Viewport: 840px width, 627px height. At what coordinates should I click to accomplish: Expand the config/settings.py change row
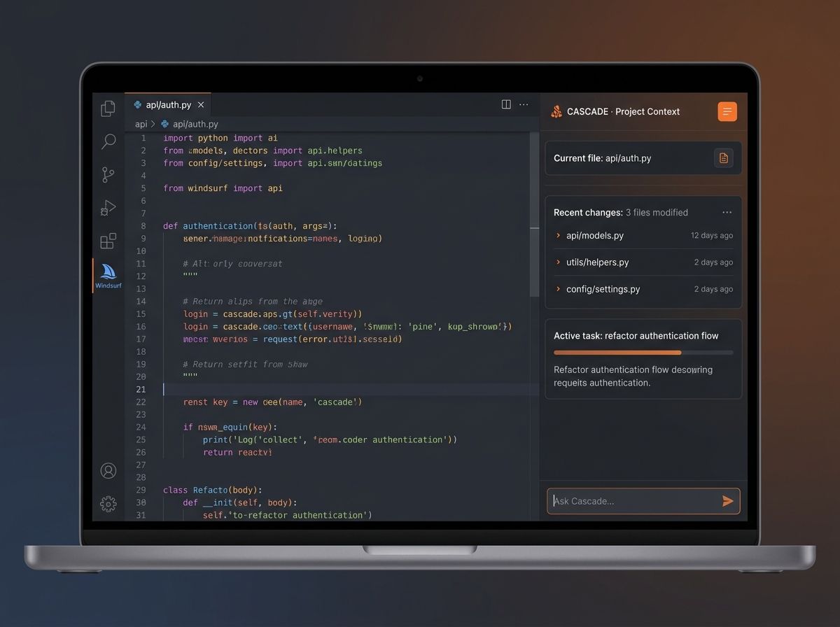[x=558, y=289]
